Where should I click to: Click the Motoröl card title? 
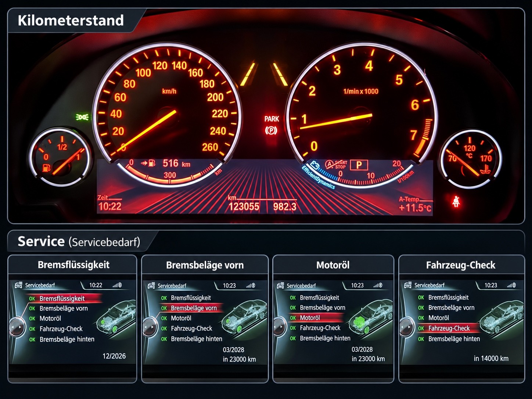(x=333, y=265)
